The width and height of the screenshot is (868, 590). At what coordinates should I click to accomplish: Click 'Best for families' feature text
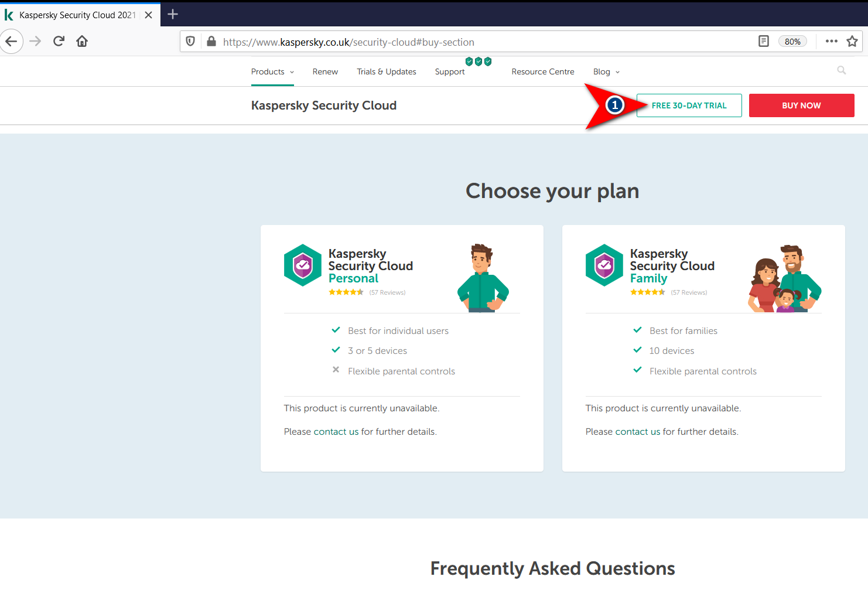684,331
